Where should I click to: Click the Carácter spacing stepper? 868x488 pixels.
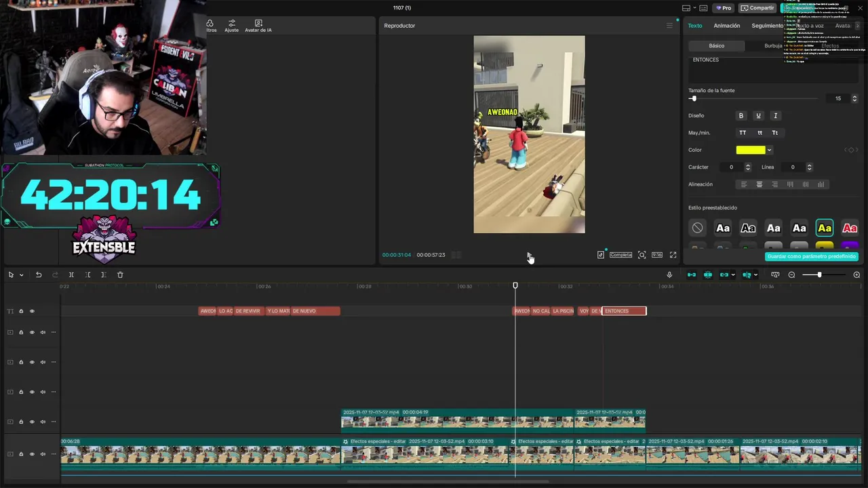pos(748,167)
